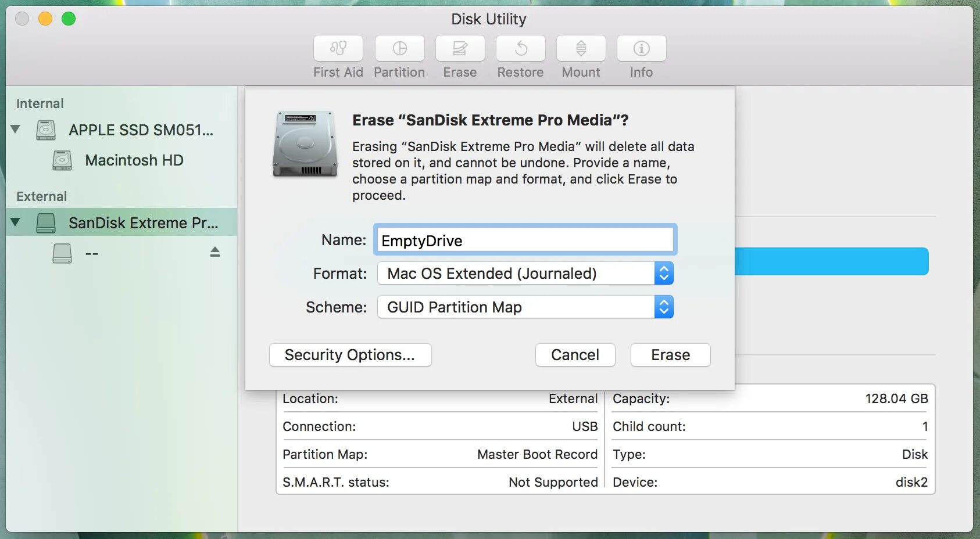
Task: Click the Partition label in toolbar
Action: tap(399, 73)
